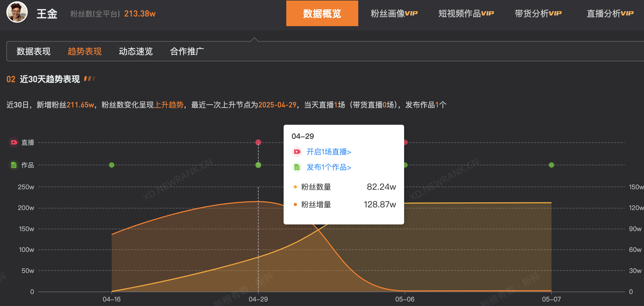The image size is (644, 306).
Task: Click the green document icon in tooltip
Action: pyautogui.click(x=297, y=167)
